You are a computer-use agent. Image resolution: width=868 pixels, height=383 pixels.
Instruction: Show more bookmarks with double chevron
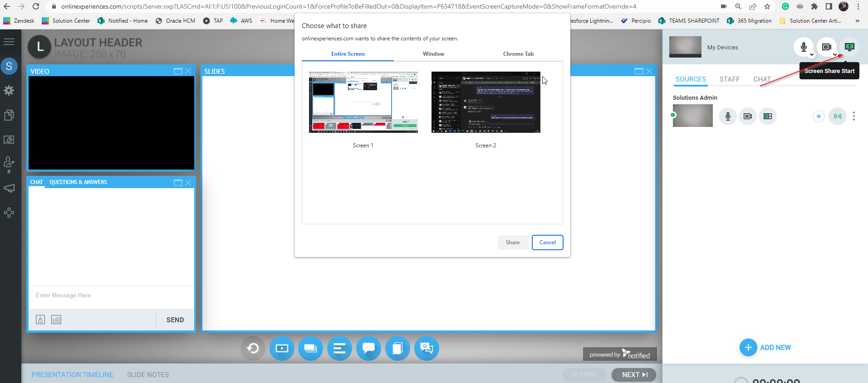click(x=857, y=21)
